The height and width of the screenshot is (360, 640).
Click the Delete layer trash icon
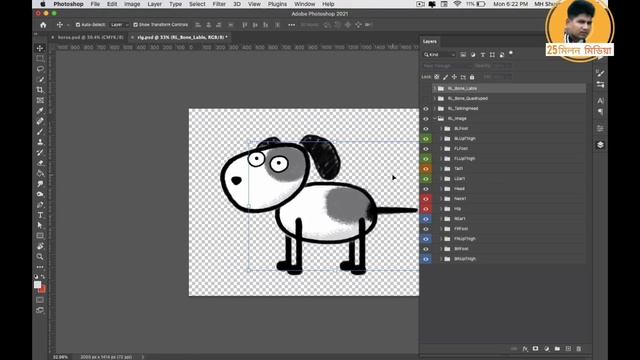click(579, 349)
